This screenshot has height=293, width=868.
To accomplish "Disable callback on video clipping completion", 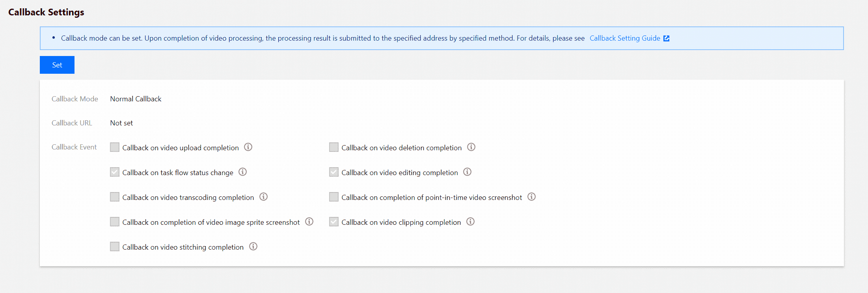I will (334, 222).
